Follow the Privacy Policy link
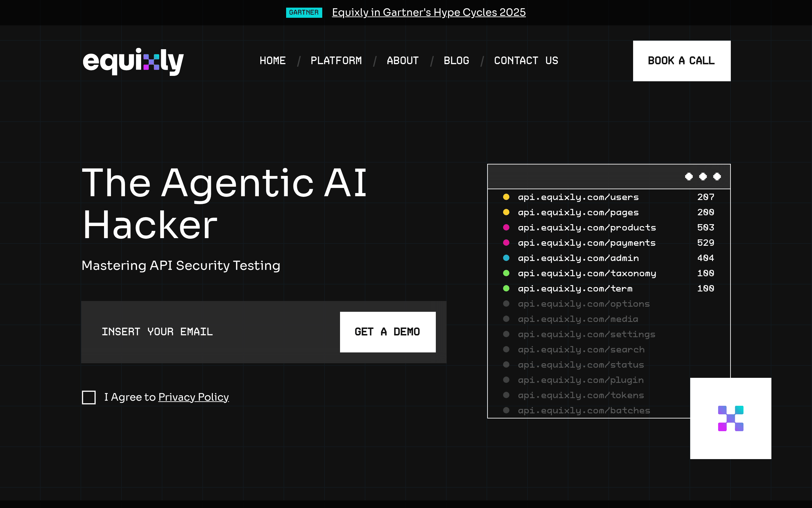 (x=193, y=397)
